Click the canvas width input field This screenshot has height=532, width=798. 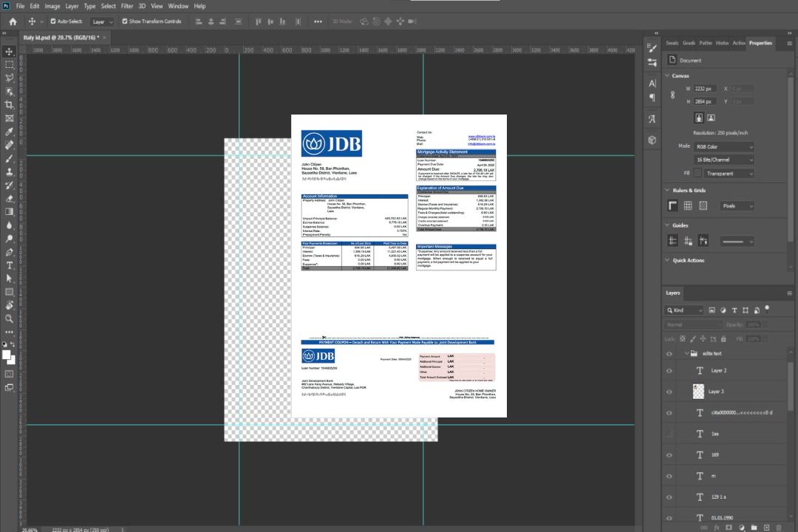[705, 89]
